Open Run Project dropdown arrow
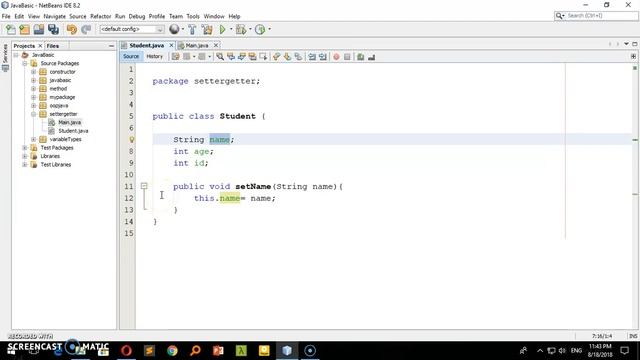 click(231, 29)
